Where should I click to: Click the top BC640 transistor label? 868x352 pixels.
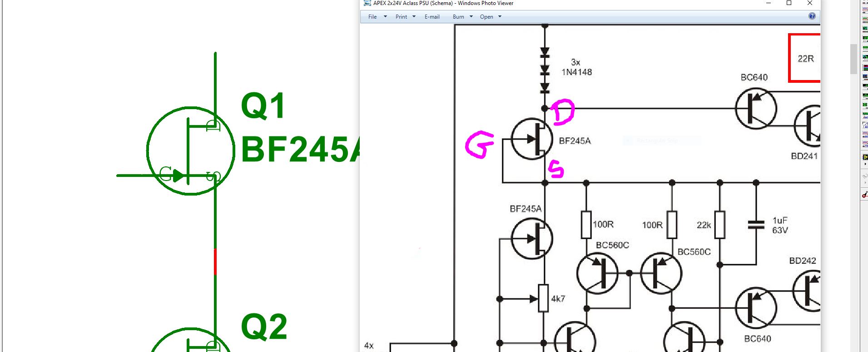754,77
